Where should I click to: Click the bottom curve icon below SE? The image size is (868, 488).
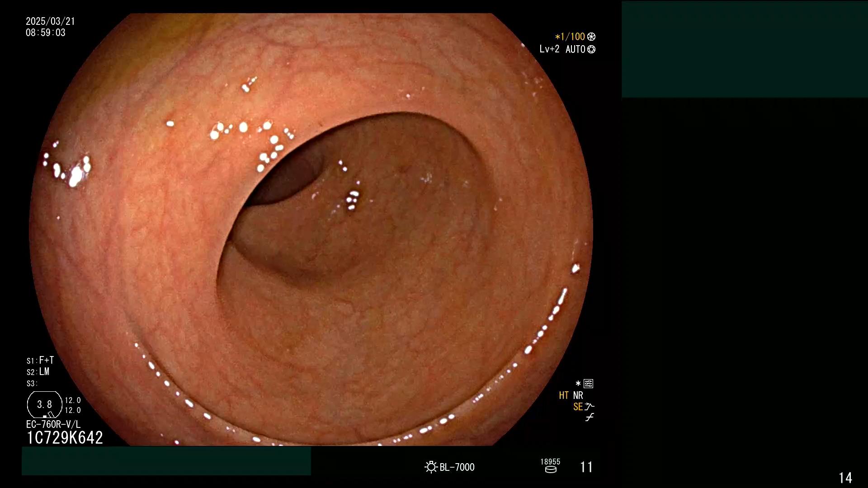coord(590,417)
